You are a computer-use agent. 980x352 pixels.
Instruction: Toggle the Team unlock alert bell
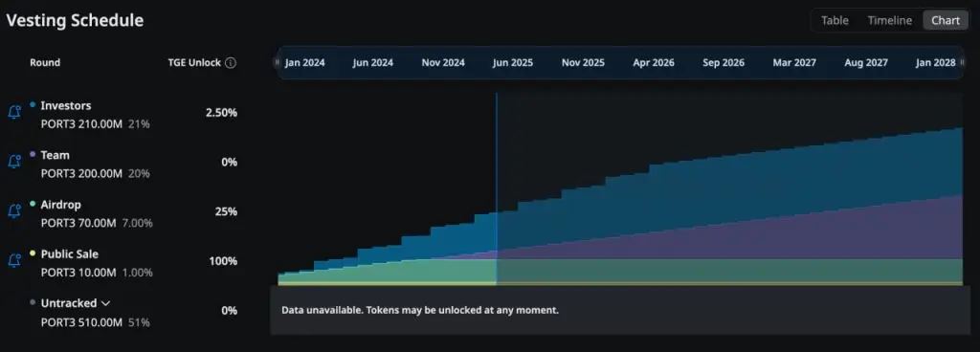tap(13, 162)
